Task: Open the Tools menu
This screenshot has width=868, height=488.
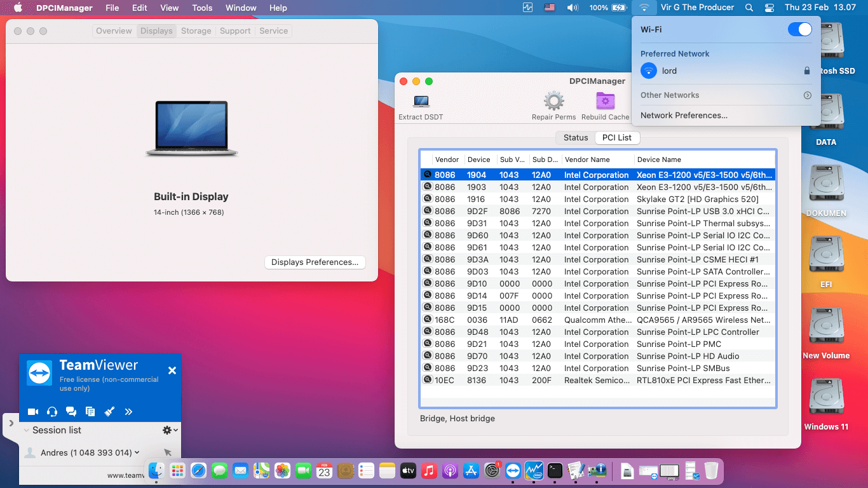Action: pos(201,8)
